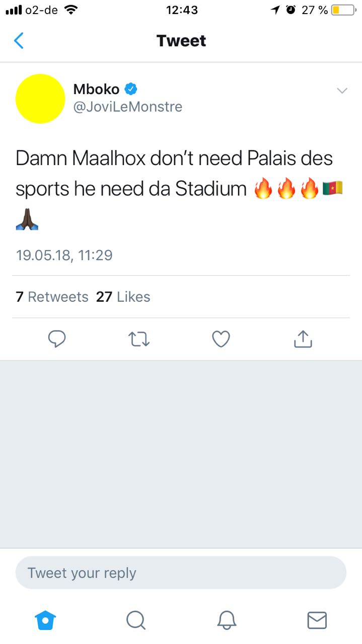Viewport: 362px width, 644px height.
Task: Reply to the tweet via speech bubble icon
Action: click(x=57, y=339)
